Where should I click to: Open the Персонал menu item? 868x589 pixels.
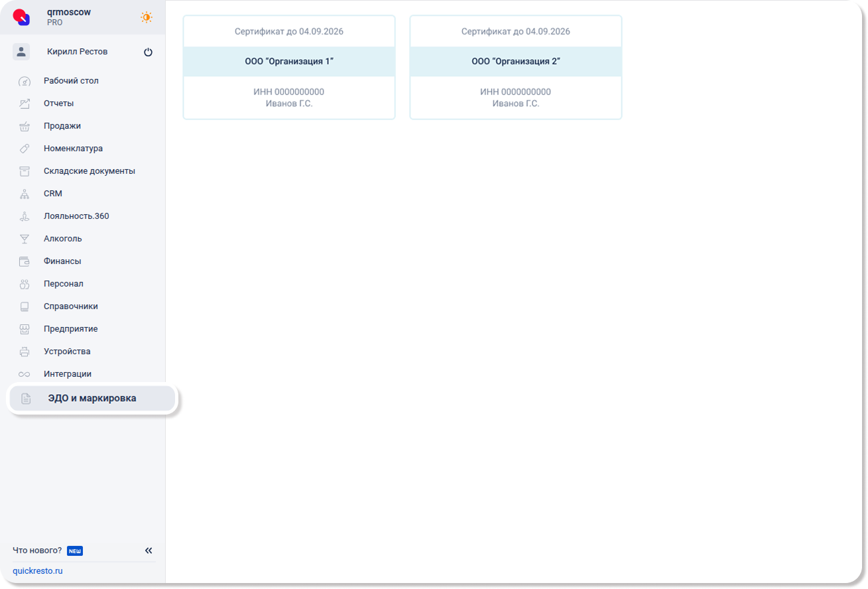tap(64, 284)
